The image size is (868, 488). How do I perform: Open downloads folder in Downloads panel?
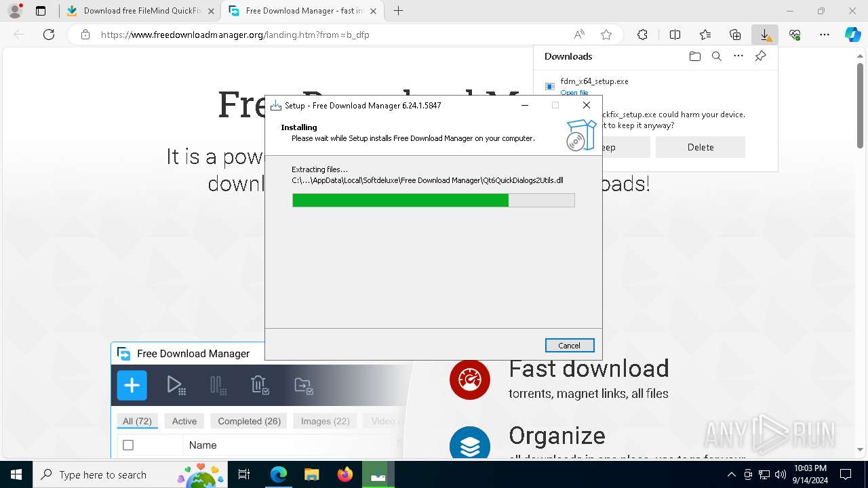[x=694, y=56]
